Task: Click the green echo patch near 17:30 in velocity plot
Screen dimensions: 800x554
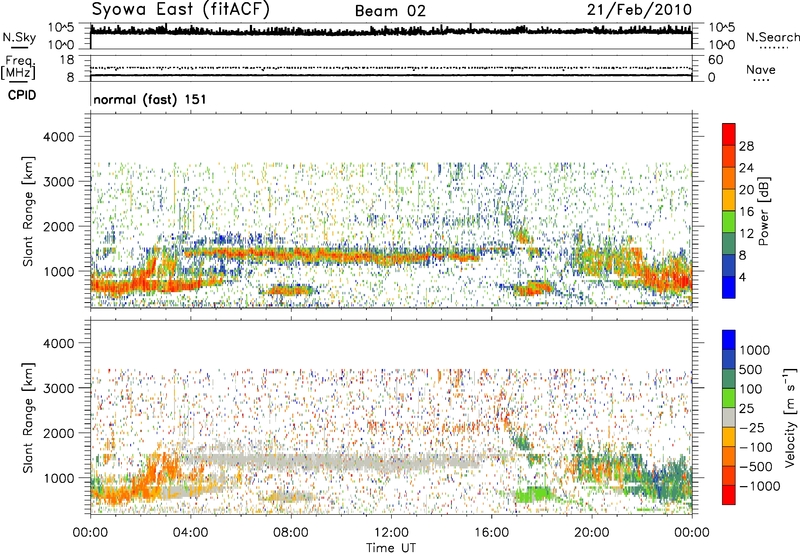Action: (x=532, y=494)
